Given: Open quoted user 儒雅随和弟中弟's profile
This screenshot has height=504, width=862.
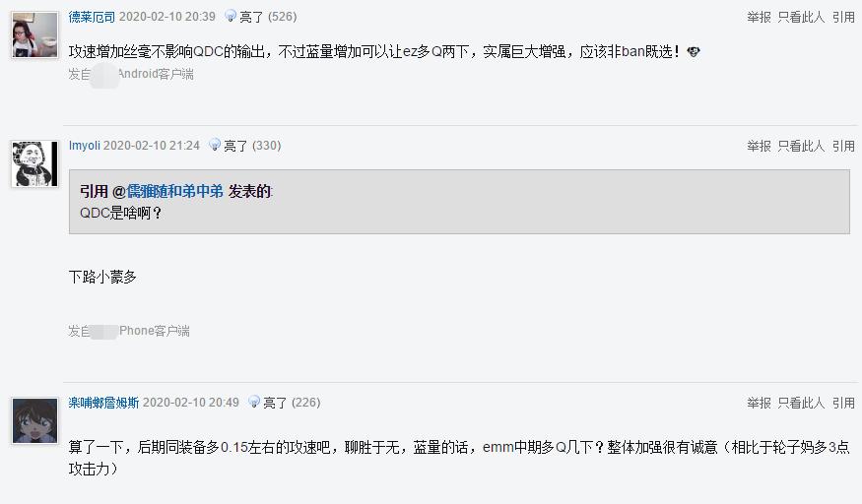Looking at the screenshot, I should point(174,191).
